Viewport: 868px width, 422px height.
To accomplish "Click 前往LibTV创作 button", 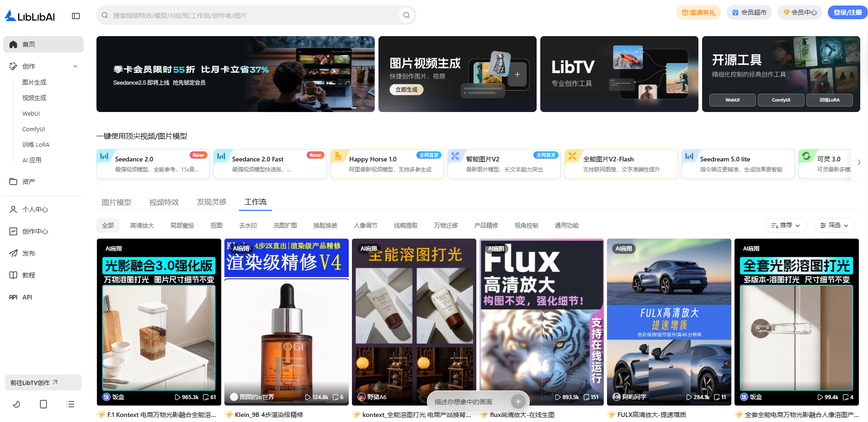I will coord(43,383).
